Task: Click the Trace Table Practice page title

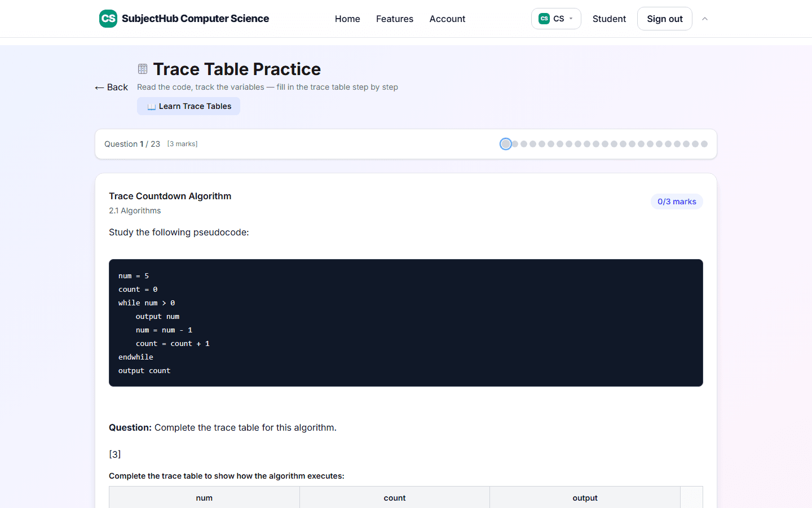Action: (x=237, y=69)
